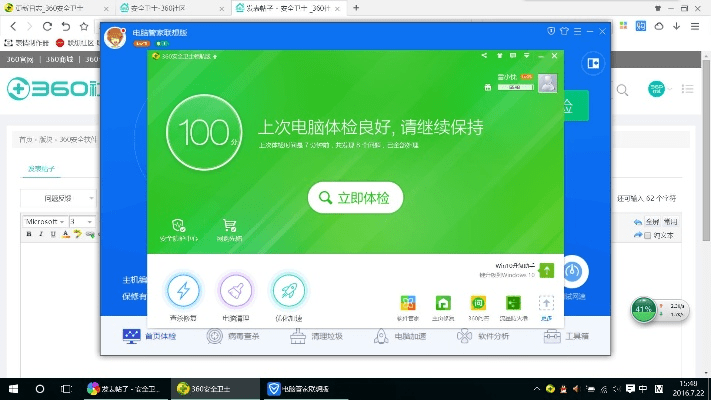Open the 电脑管家 hamburger menu
The height and width of the screenshot is (400, 711).
tap(577, 31)
